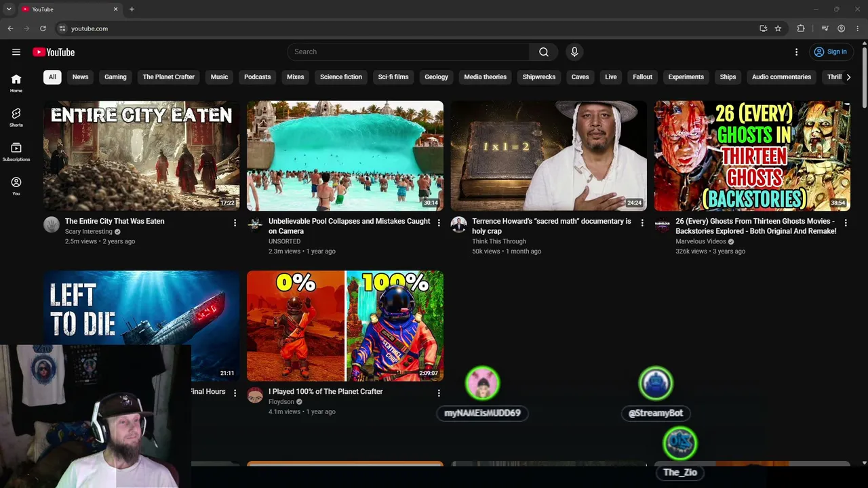The width and height of the screenshot is (868, 488).
Task: Open the browser Extensions menu
Action: click(801, 28)
